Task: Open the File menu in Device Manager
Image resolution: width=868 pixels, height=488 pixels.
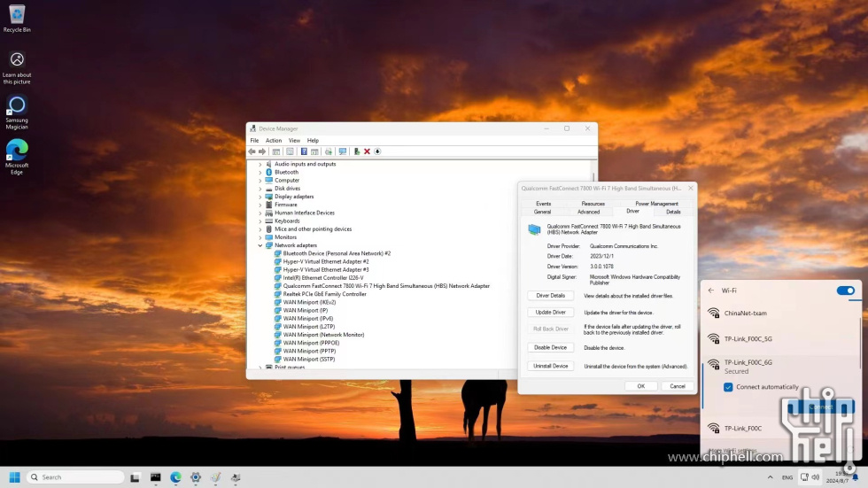Action: click(x=254, y=141)
